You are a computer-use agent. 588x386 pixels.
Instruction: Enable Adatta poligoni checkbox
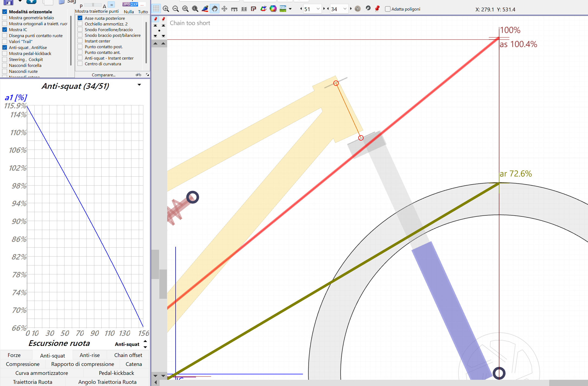click(x=388, y=9)
